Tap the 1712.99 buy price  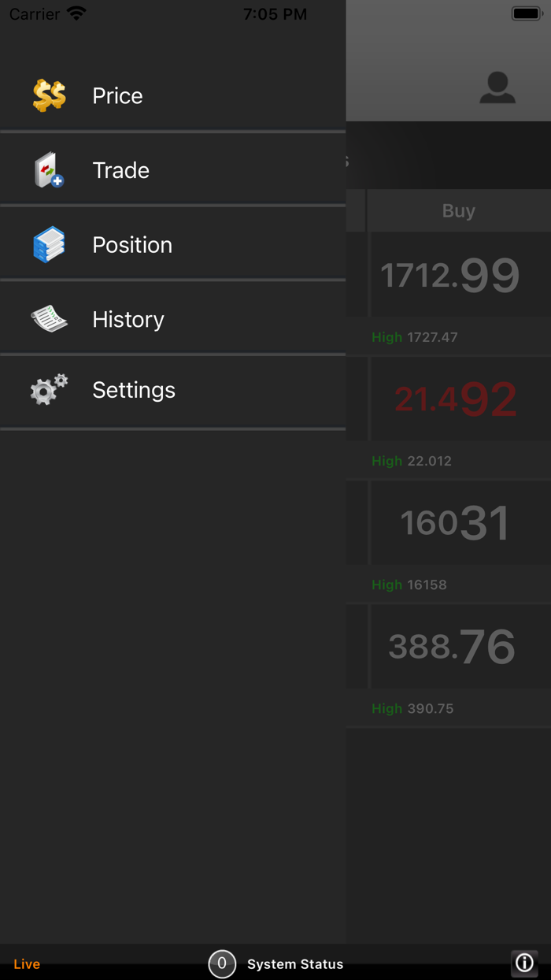[450, 275]
